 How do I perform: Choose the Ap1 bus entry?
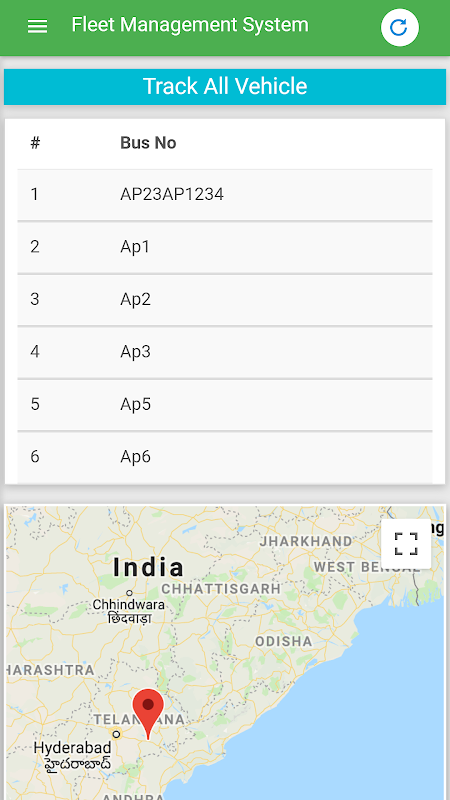click(225, 247)
